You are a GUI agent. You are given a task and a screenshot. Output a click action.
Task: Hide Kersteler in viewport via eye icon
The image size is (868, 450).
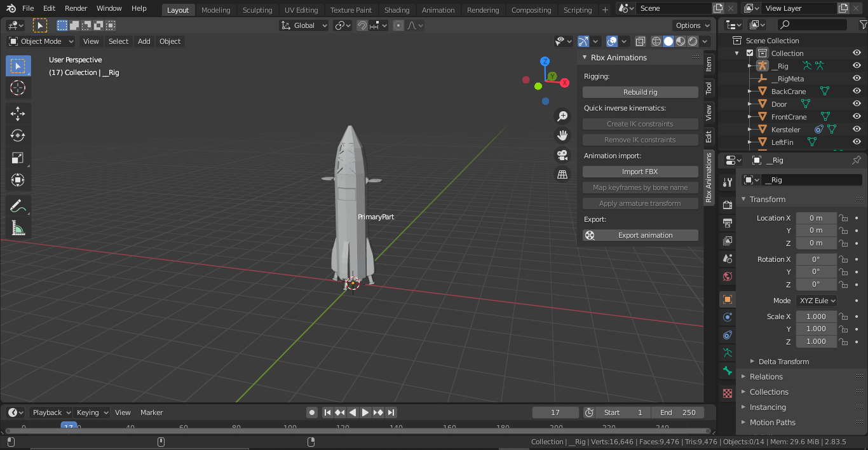point(857,129)
